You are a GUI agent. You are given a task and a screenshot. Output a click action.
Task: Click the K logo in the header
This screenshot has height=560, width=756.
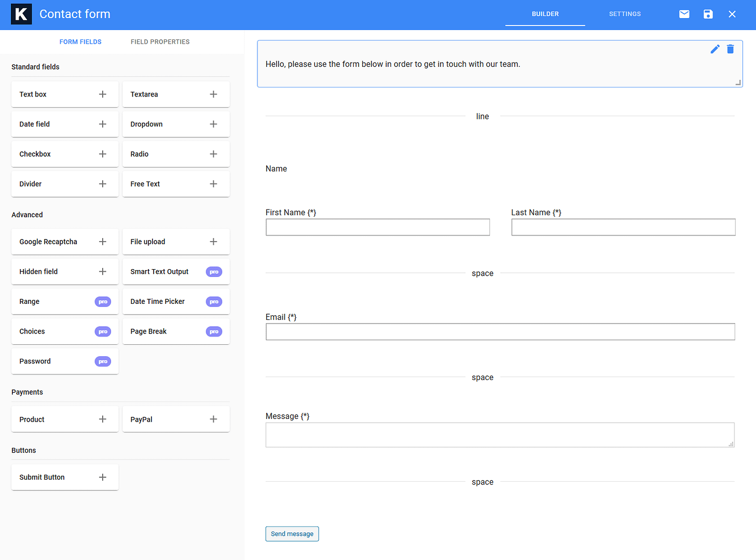[21, 14]
